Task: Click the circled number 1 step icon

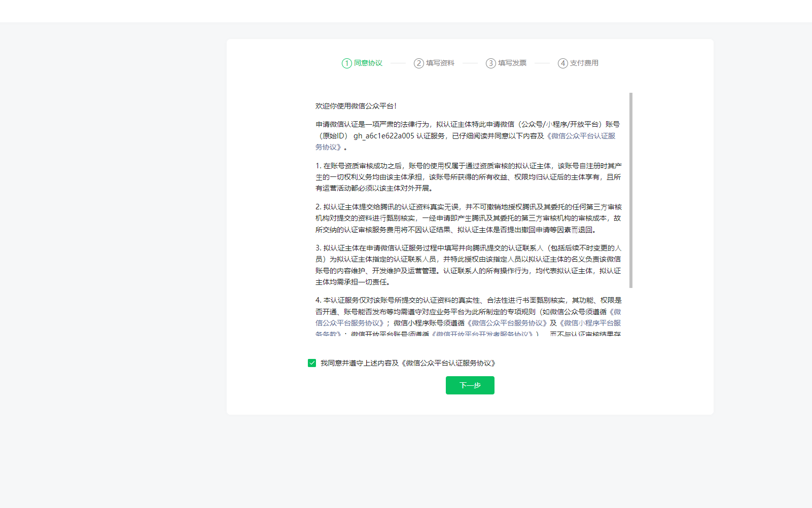Action: click(347, 63)
